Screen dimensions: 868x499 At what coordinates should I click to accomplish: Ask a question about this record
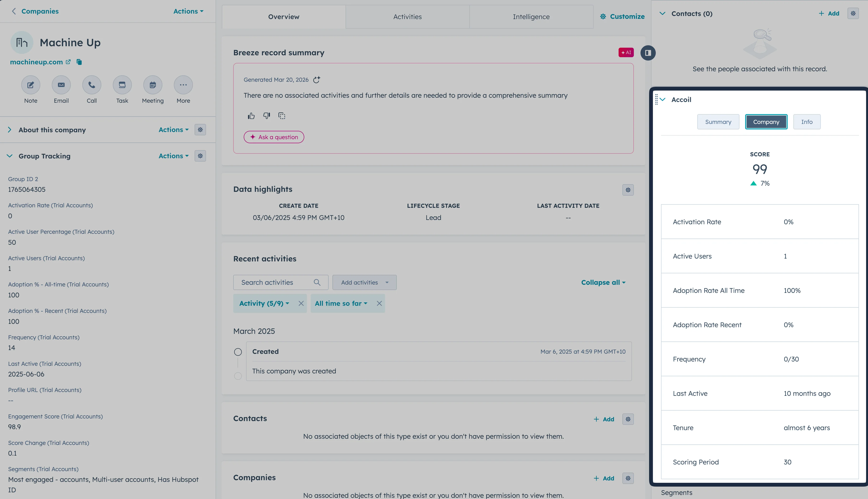click(274, 137)
